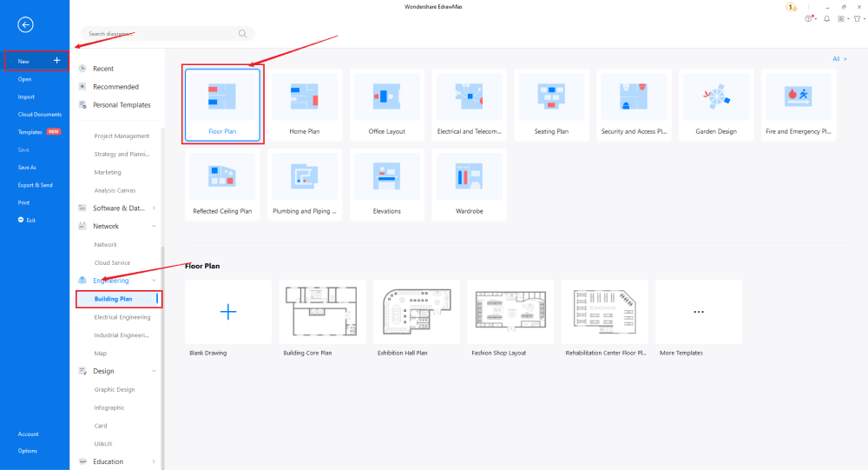Collapse the Design category chevron

pyautogui.click(x=154, y=371)
